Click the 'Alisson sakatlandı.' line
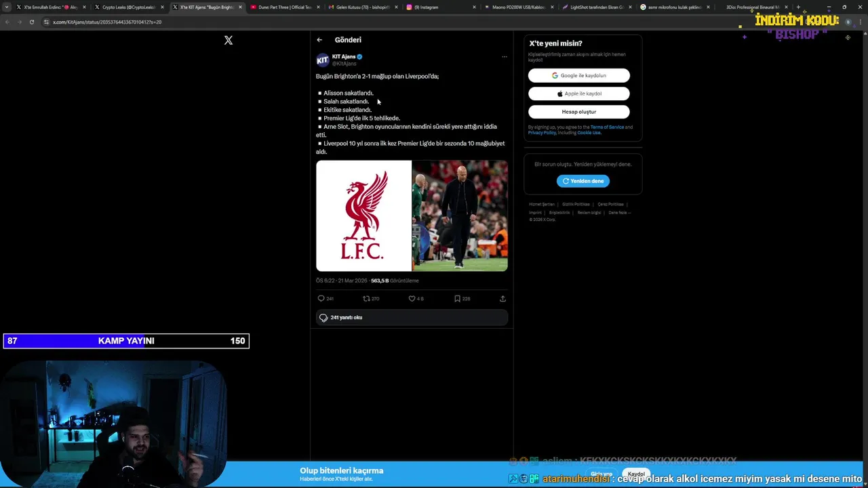 click(349, 93)
